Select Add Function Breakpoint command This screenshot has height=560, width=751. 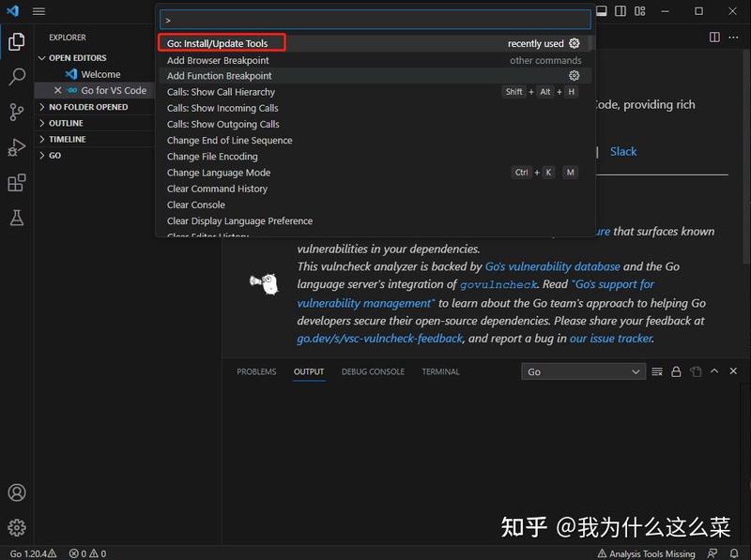tap(375, 76)
